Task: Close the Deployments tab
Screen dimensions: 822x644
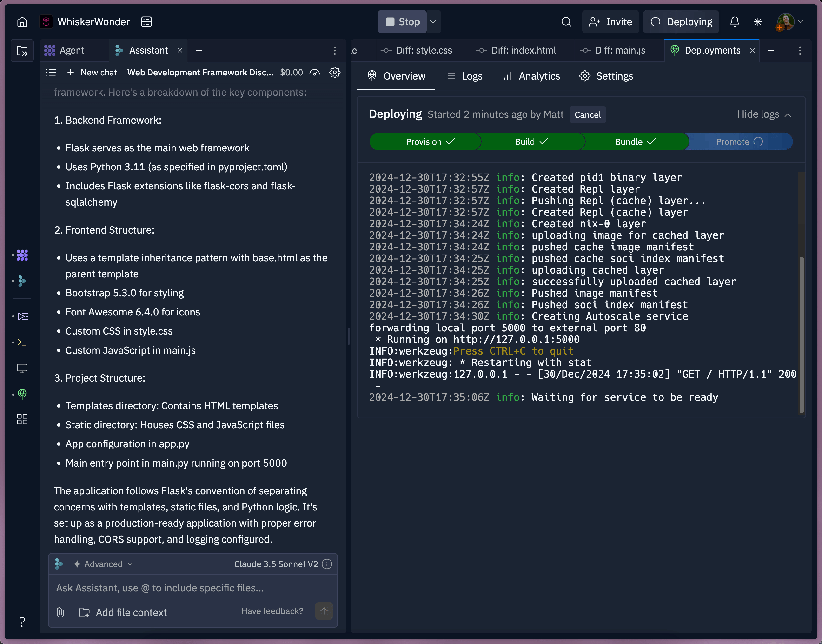Action: [752, 51]
